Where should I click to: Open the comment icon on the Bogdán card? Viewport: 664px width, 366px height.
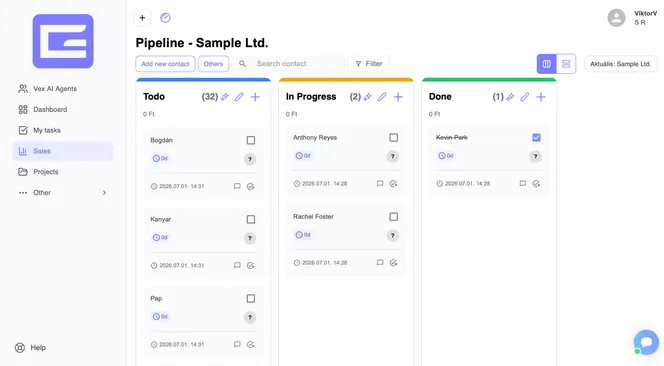click(237, 186)
